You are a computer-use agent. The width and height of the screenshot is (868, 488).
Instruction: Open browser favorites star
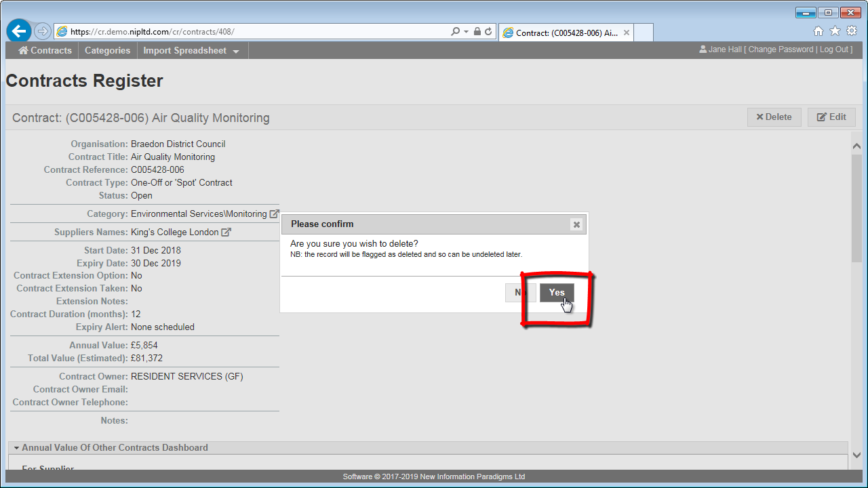(x=835, y=31)
